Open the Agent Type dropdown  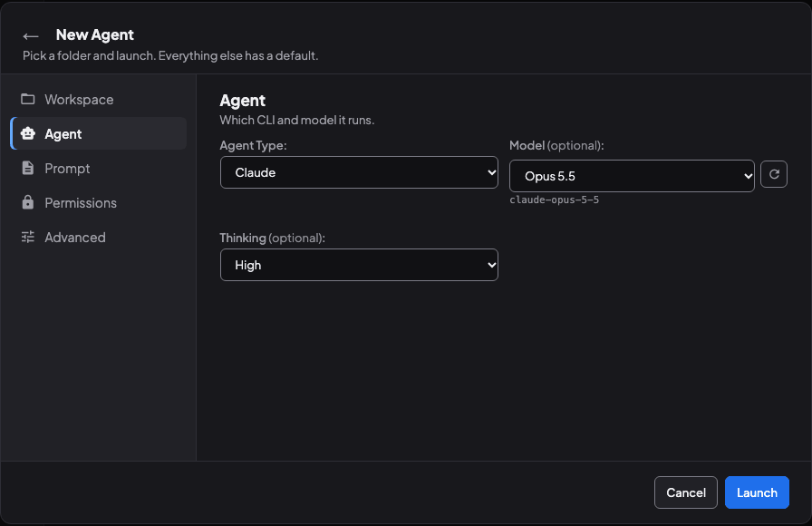click(x=359, y=172)
